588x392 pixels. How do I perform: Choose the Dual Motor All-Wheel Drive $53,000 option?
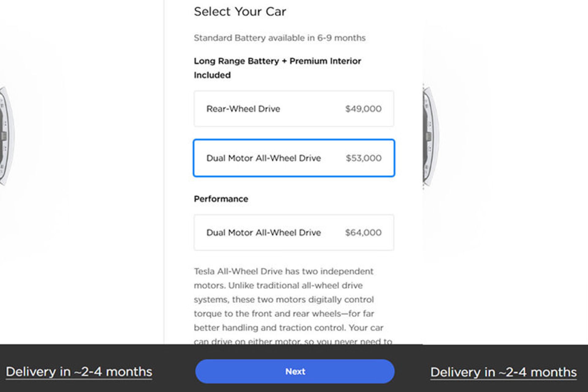(293, 158)
